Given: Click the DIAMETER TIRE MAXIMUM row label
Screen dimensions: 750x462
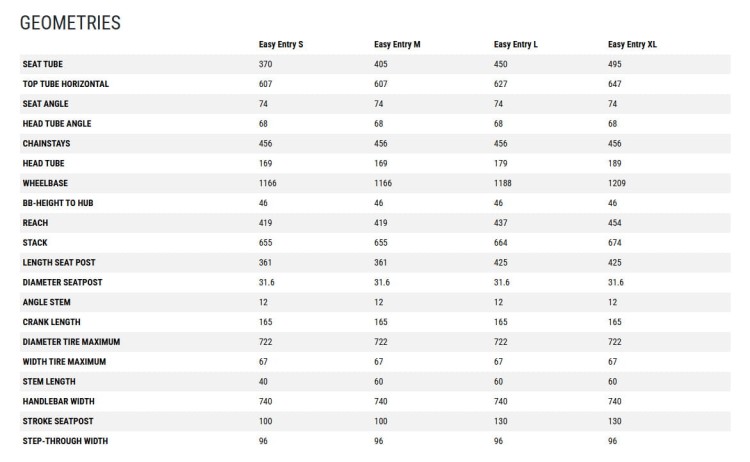Looking at the screenshot, I should [x=71, y=342].
